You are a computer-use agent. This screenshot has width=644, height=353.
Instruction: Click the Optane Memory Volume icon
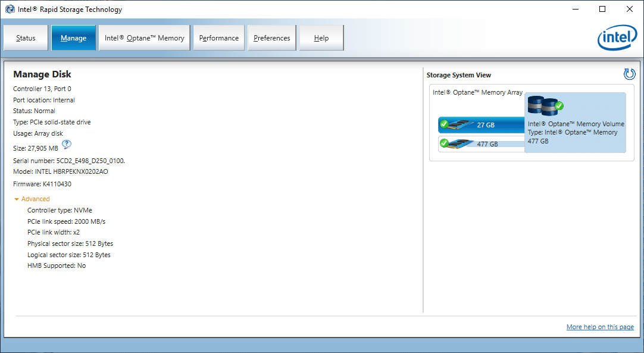click(545, 105)
